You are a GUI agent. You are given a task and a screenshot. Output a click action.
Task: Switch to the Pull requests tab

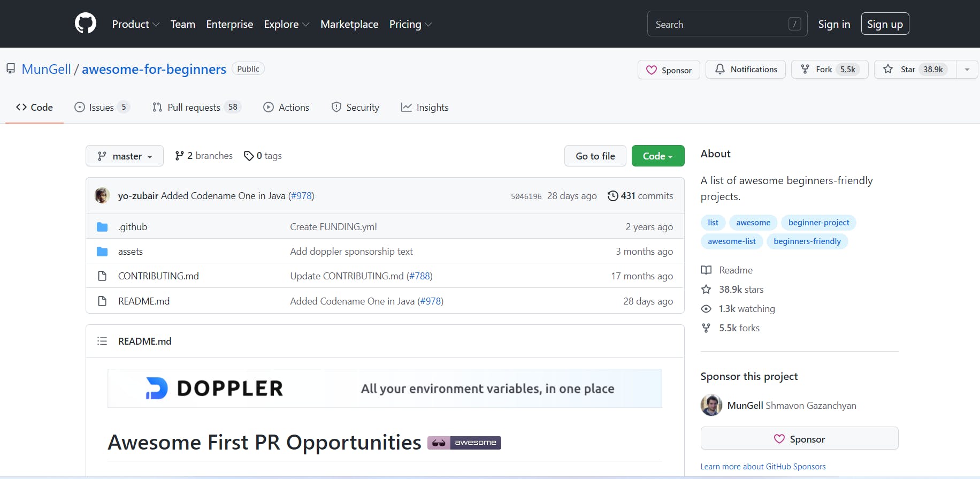tap(197, 107)
